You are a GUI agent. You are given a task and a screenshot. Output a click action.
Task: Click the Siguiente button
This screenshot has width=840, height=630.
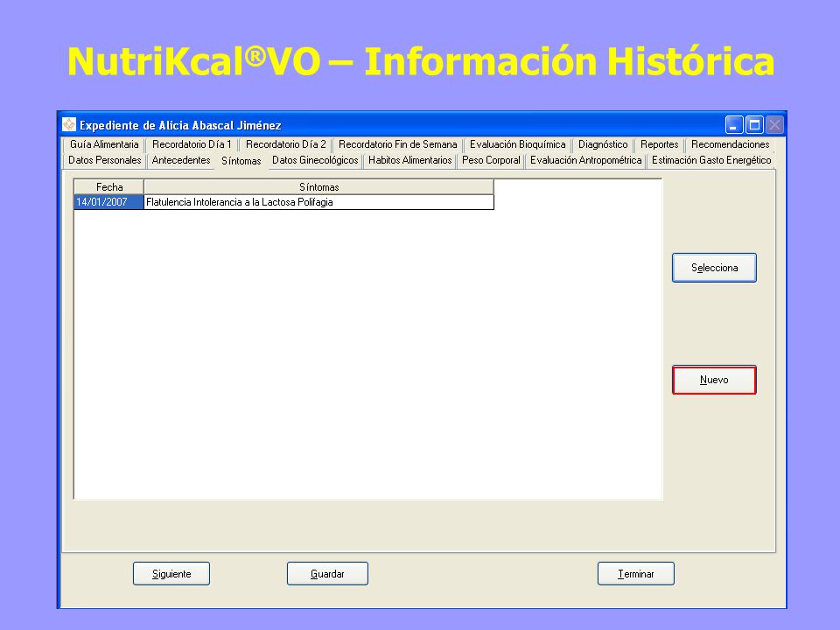click(171, 574)
